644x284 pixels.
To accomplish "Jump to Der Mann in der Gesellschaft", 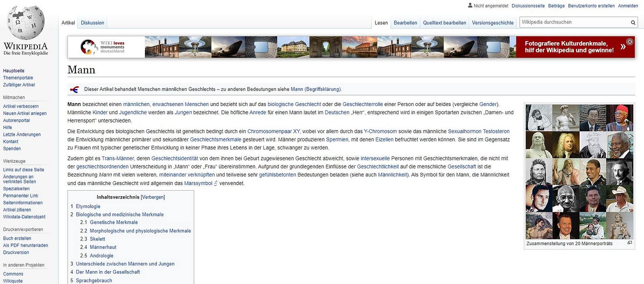I will tap(108, 272).
